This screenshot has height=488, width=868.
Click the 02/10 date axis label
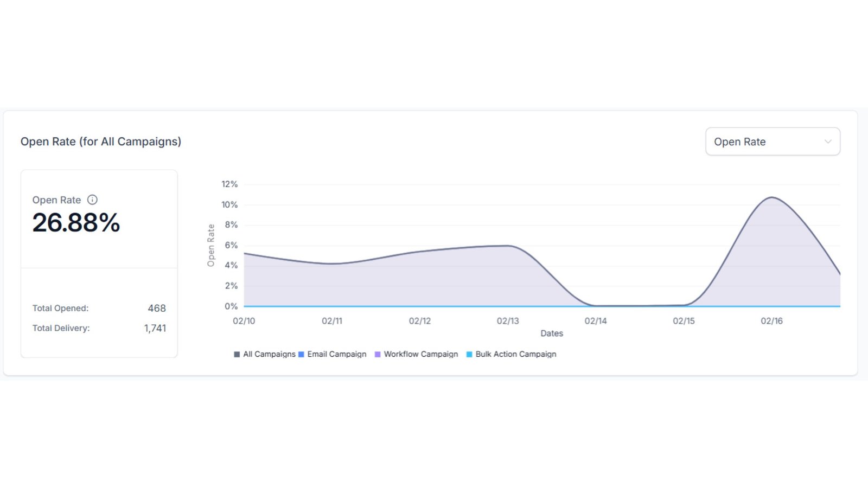click(x=244, y=321)
